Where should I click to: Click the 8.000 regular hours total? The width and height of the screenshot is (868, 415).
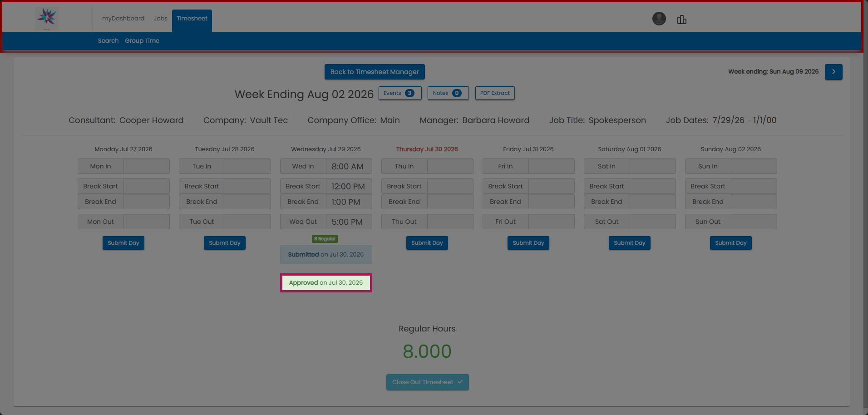click(427, 351)
